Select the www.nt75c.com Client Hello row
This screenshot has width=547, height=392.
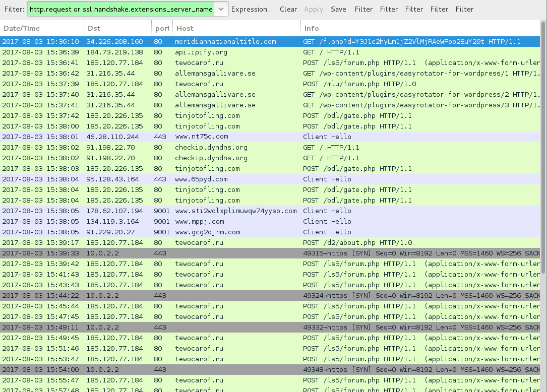[x=270, y=137]
